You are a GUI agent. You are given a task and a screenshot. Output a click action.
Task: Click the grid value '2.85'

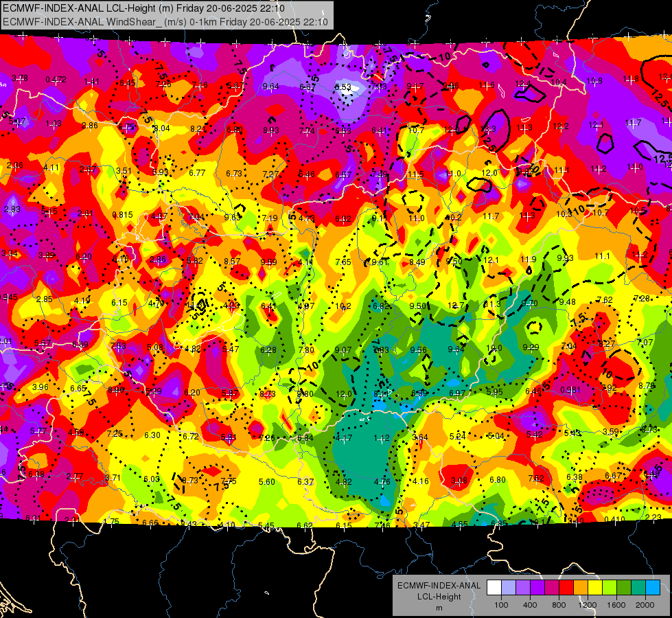(45, 299)
